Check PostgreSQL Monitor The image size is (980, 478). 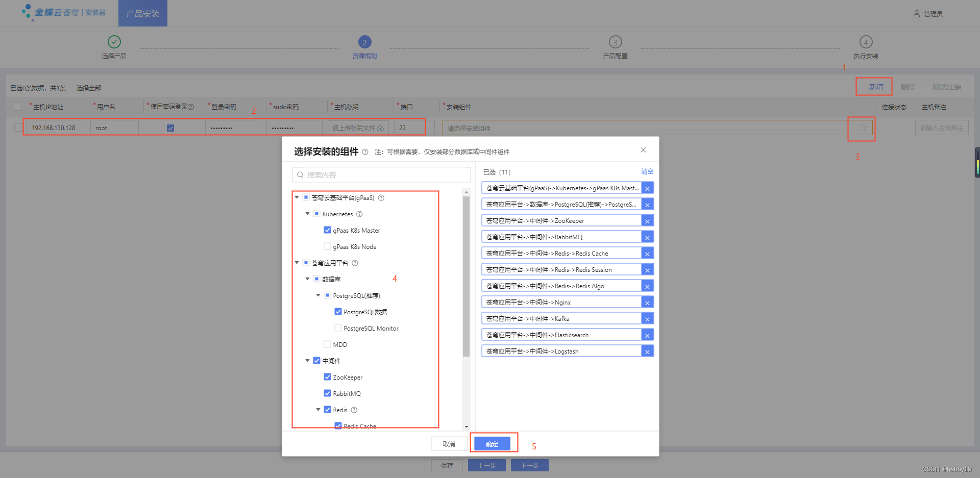338,328
